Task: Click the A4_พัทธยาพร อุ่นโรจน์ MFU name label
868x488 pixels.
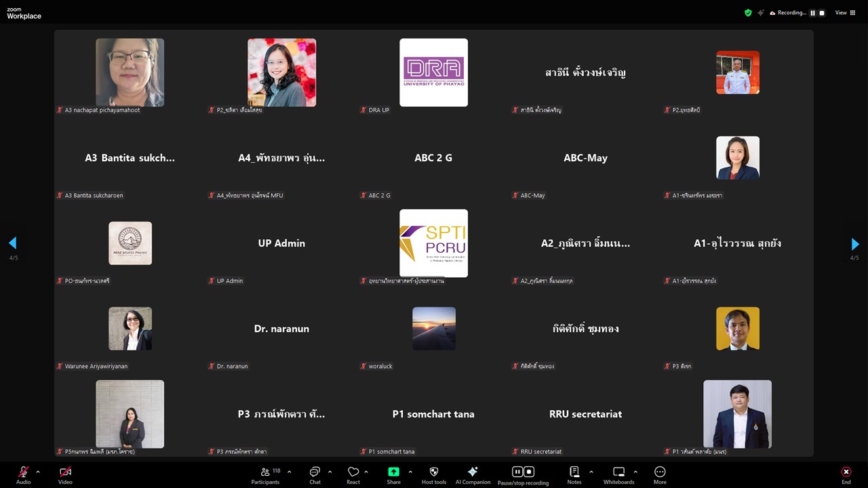Action: 250,195
